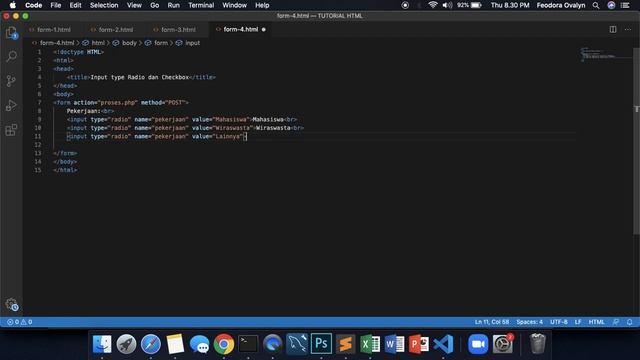Launch Microsoft Edge from the dock
The height and width of the screenshot is (360, 640).
pos(272,344)
